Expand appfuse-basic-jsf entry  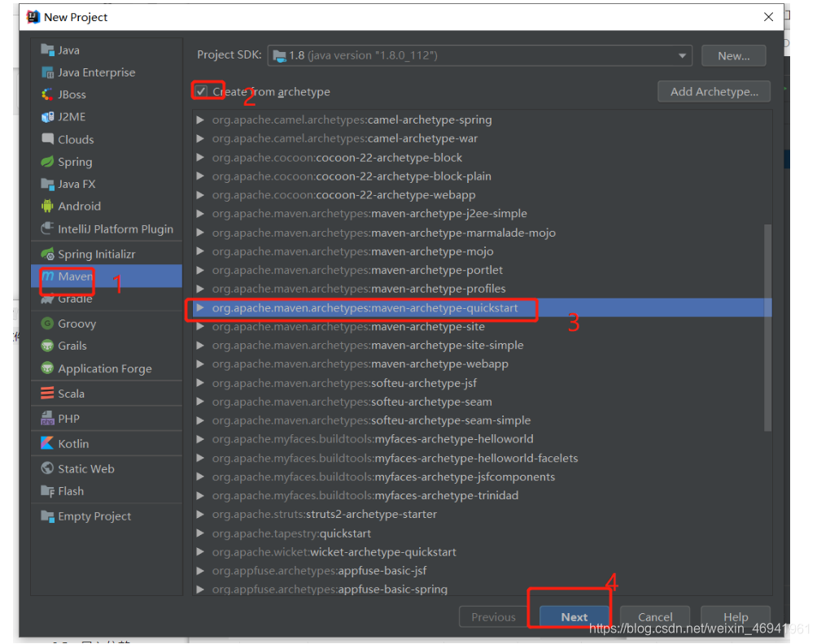point(200,571)
